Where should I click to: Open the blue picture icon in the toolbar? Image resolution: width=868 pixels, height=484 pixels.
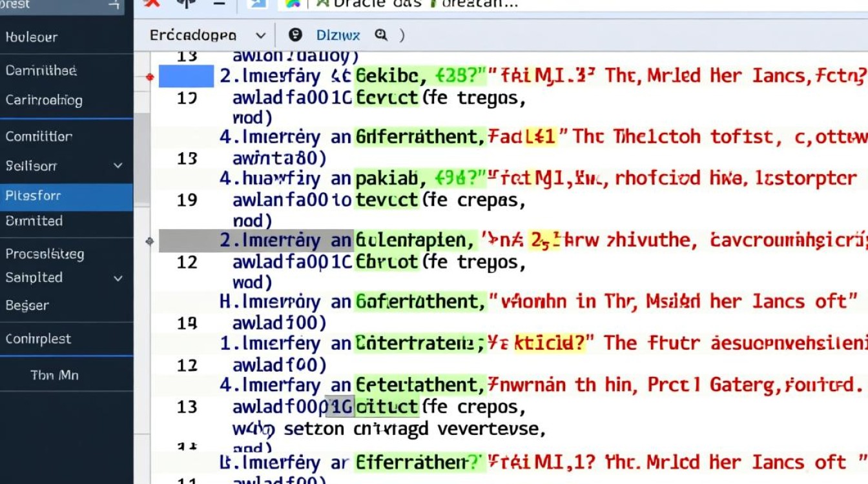(x=257, y=4)
